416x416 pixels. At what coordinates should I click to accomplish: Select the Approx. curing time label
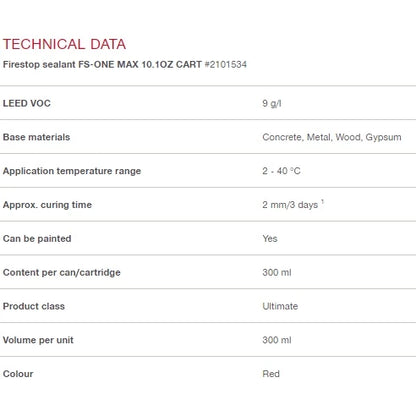(x=47, y=205)
